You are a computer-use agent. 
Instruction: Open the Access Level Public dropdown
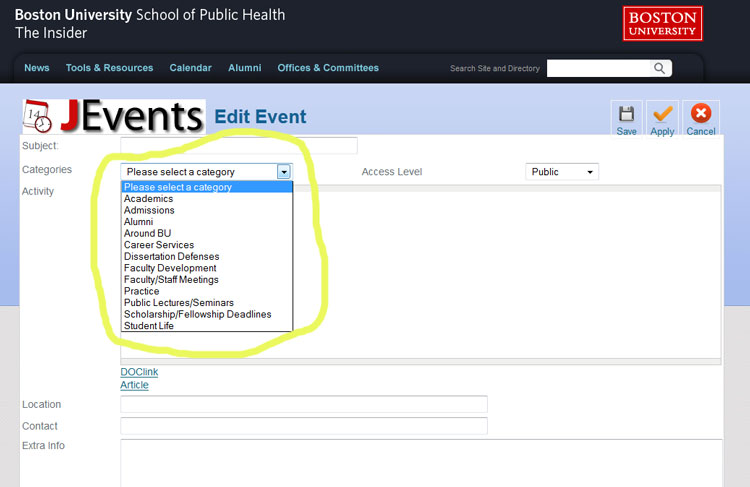tap(562, 172)
